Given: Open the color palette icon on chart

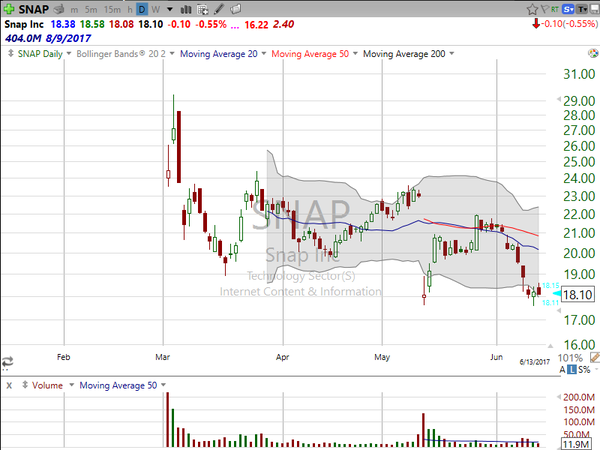Looking at the screenshot, I should (593, 53).
